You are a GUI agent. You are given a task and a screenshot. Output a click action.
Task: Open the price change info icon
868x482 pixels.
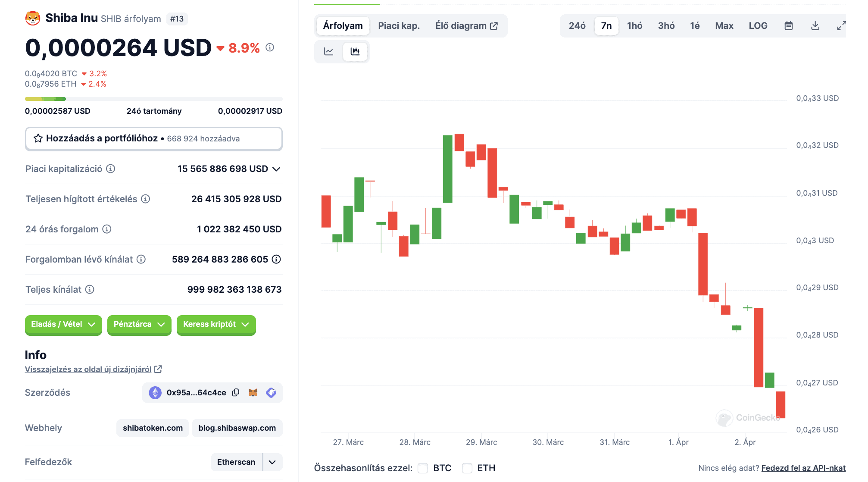tap(270, 47)
